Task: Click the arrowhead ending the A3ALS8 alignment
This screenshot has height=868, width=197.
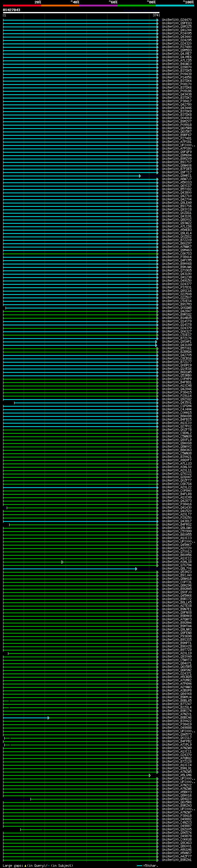Action: click(62, 562)
